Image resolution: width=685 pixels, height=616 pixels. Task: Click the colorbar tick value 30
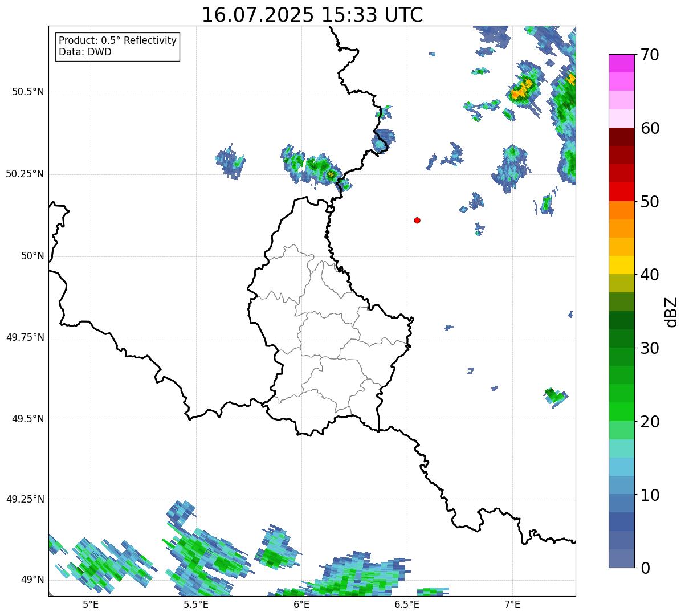pos(650,348)
